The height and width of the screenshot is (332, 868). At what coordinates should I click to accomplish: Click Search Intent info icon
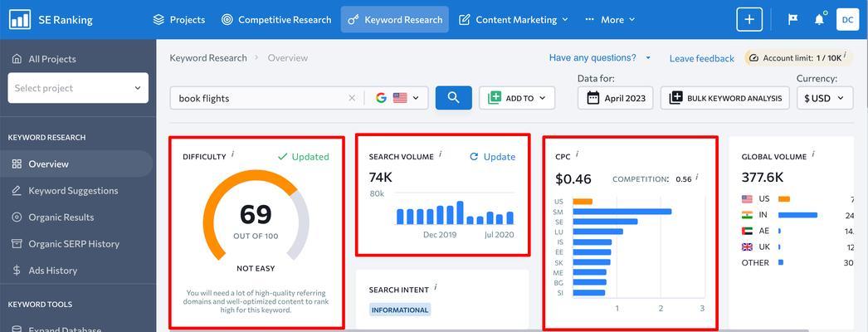pos(436,286)
